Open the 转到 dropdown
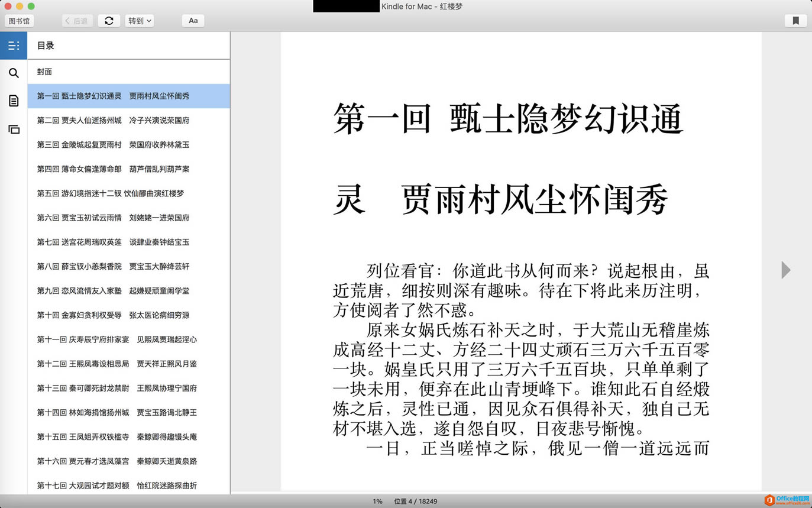 [x=139, y=20]
